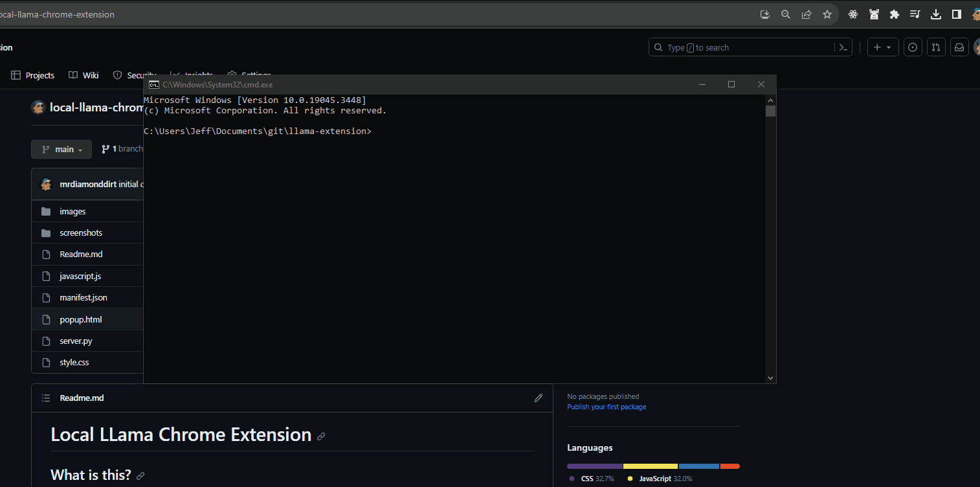The width and height of the screenshot is (980, 487).
Task: Open the mrdiamonddirt committer link
Action: pyautogui.click(x=88, y=184)
